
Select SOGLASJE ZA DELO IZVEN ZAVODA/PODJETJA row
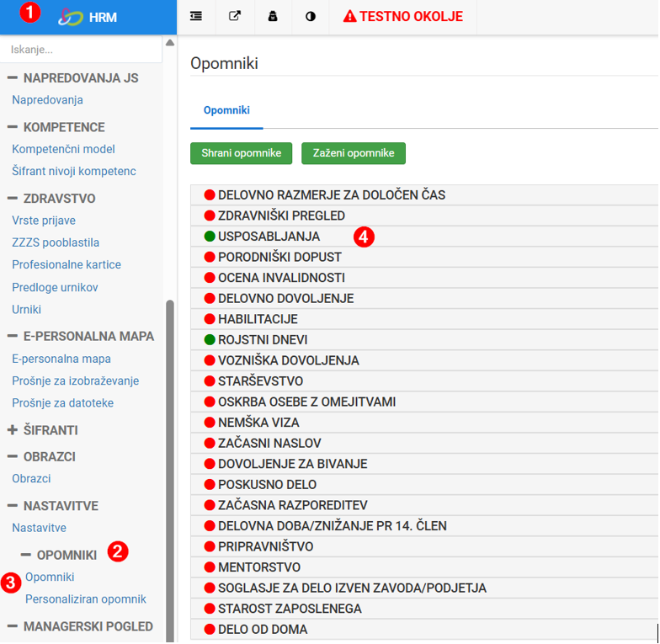[x=424, y=588]
